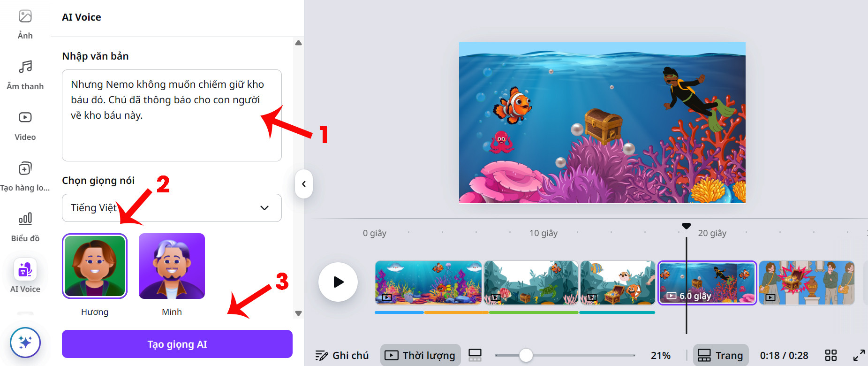Viewport: 868px width, 366px height.
Task: Click the Tạo giọng AI button
Action: pos(177,344)
